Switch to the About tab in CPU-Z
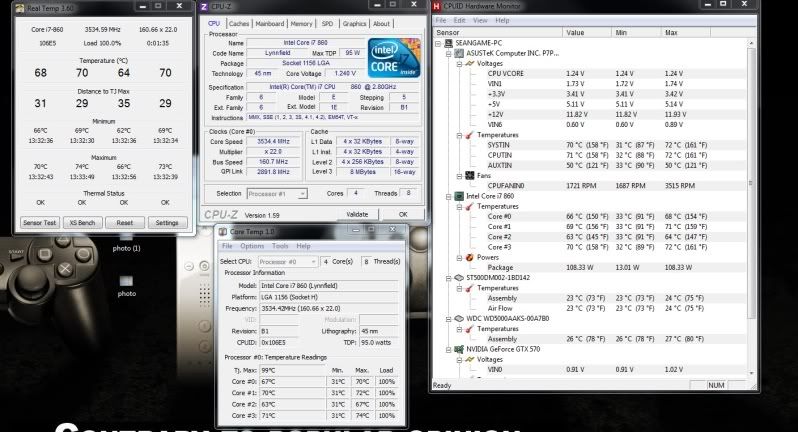The height and width of the screenshot is (432, 798). tap(381, 24)
